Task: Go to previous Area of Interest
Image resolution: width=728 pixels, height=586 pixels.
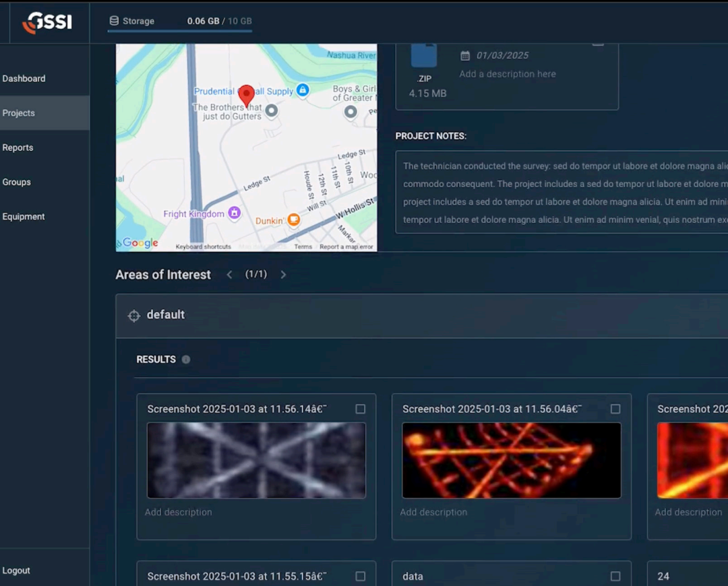Action: coord(229,275)
